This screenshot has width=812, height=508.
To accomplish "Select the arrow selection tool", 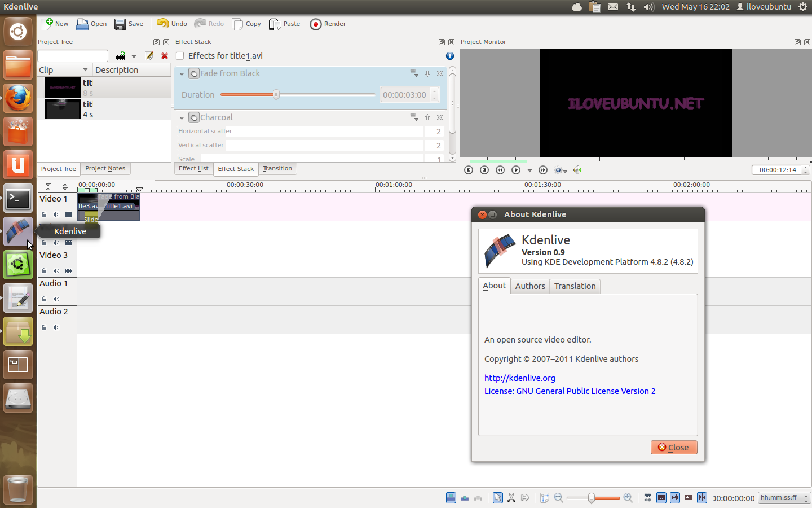I will click(497, 497).
